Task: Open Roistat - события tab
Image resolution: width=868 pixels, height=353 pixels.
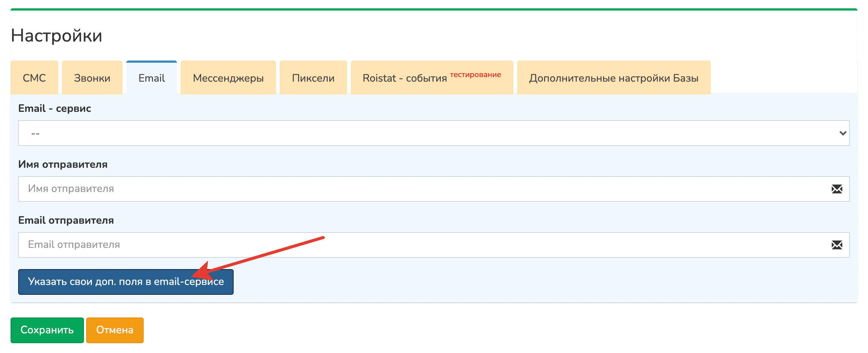Action: (x=432, y=77)
